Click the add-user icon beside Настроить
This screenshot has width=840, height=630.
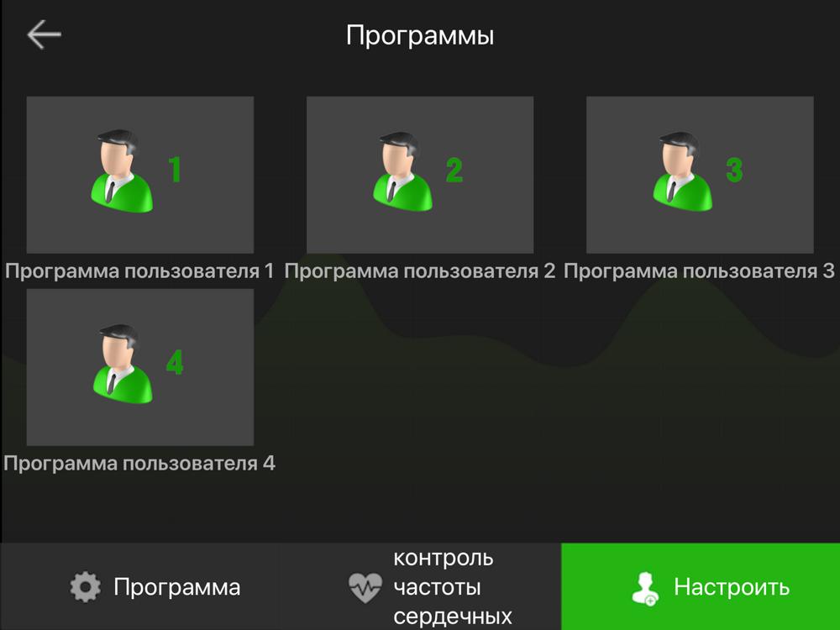click(x=645, y=588)
